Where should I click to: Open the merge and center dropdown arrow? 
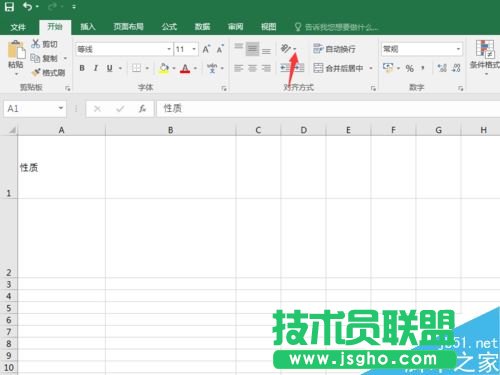pos(371,68)
